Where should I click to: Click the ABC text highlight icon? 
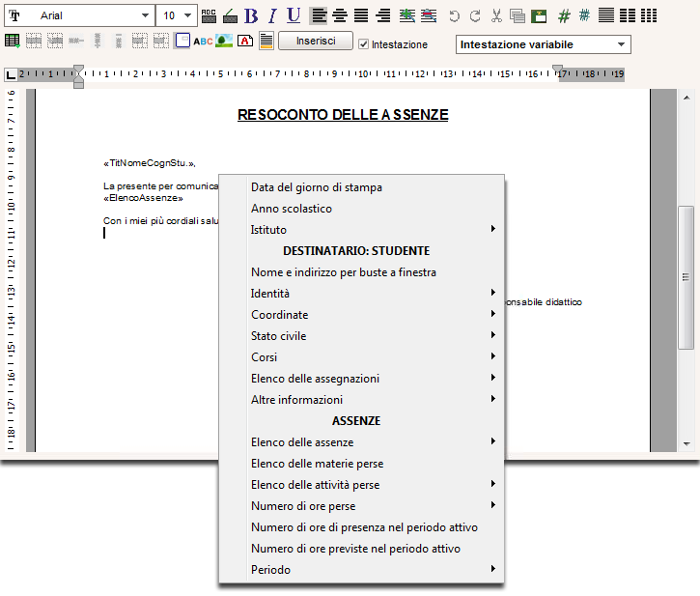click(x=209, y=16)
